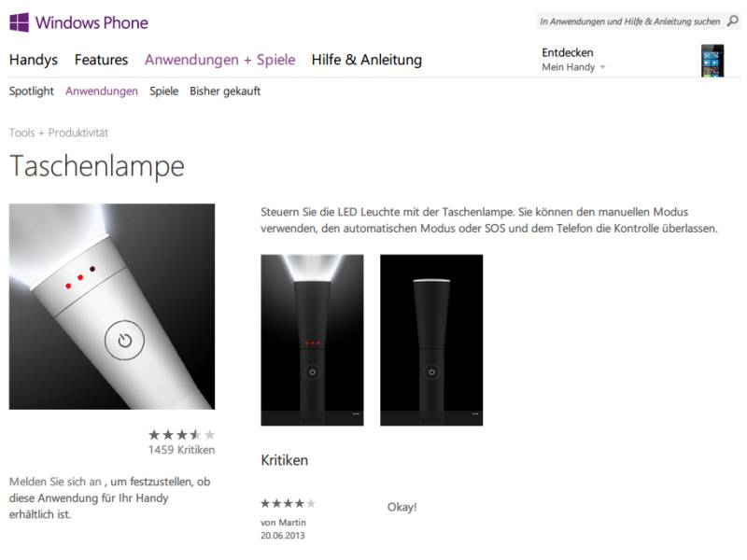
Task: Click the app star rating icons
Action: pyautogui.click(x=181, y=435)
